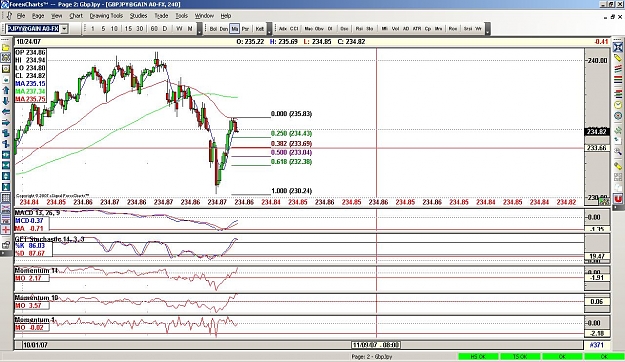This screenshot has height=362, width=625.
Task: Click the open folder icon in left sidebar
Action: pyautogui.click(x=6, y=48)
